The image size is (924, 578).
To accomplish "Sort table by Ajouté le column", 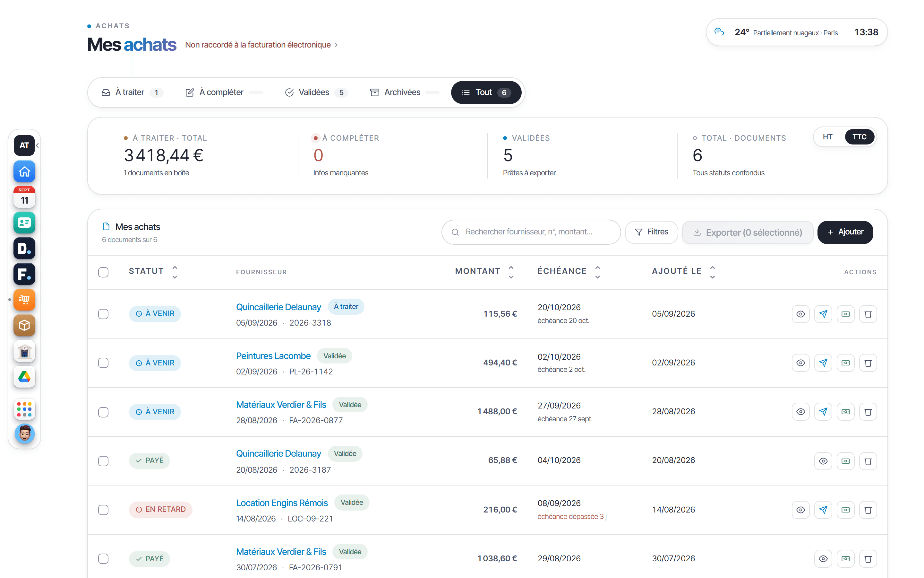I will 683,271.
